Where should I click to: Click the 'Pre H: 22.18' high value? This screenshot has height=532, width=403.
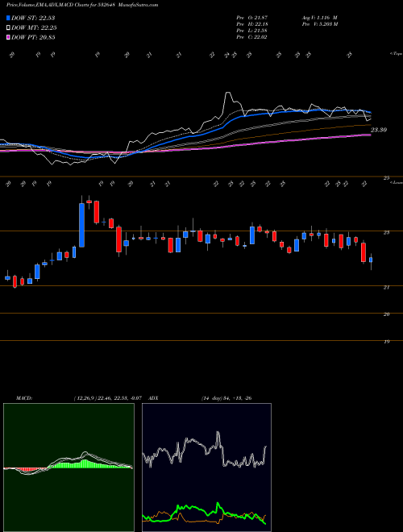click(x=252, y=24)
